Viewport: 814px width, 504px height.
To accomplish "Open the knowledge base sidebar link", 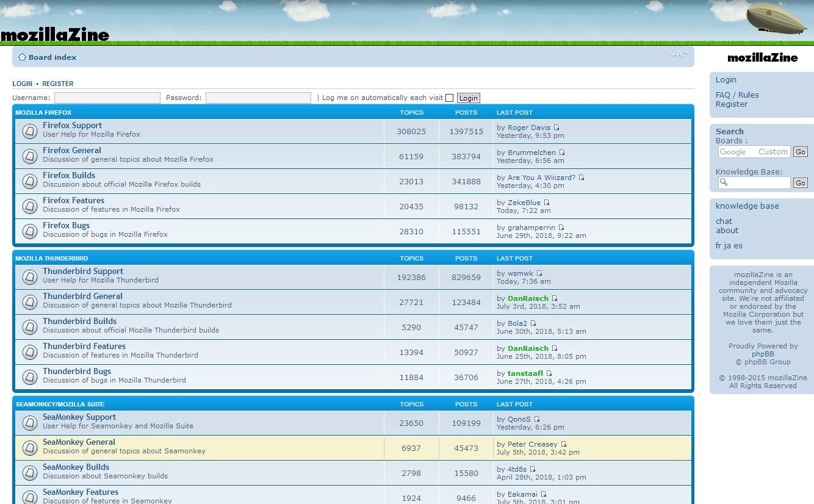I will click(747, 206).
